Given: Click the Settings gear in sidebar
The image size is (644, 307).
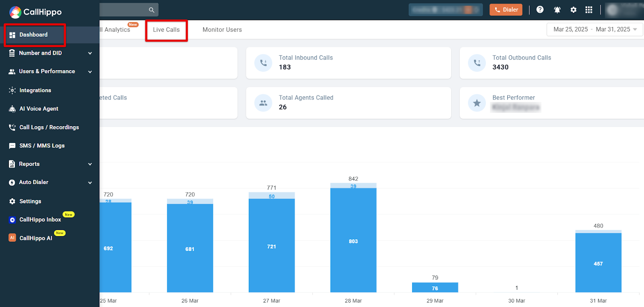Looking at the screenshot, I should pos(12,201).
